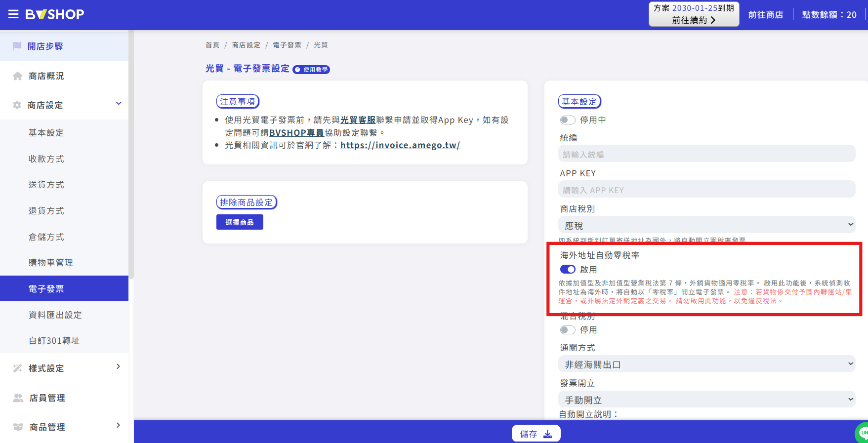Click the BVSHOP專員 link
Viewport: 868px width, 443px height.
point(296,133)
